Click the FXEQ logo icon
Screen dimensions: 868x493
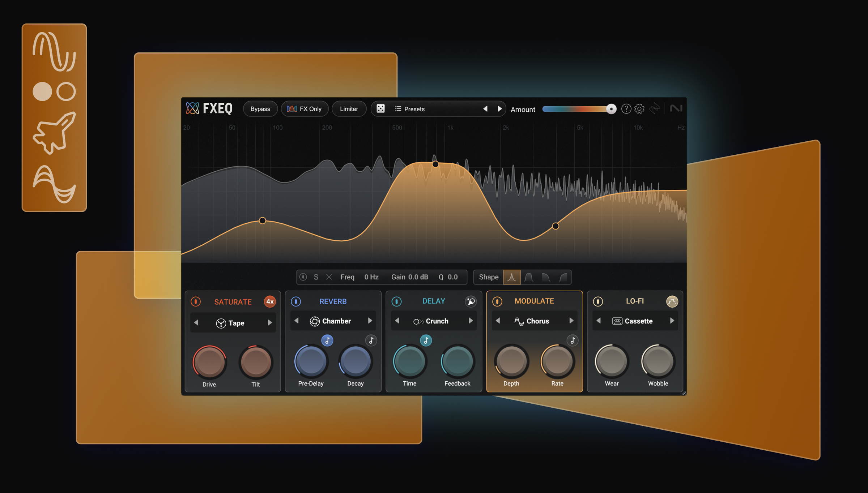(x=192, y=108)
